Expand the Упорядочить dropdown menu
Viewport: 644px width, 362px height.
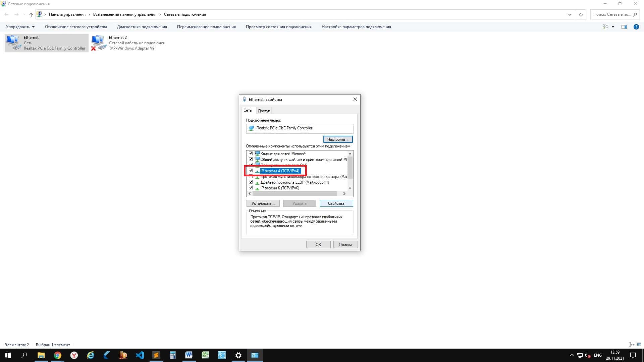pyautogui.click(x=20, y=27)
